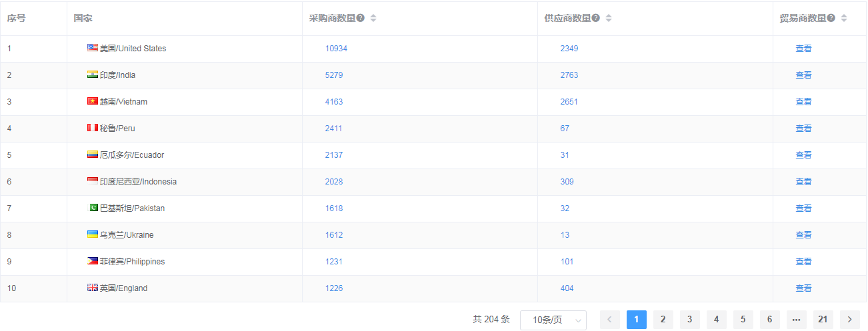Click 查看 in the United States row

click(803, 49)
